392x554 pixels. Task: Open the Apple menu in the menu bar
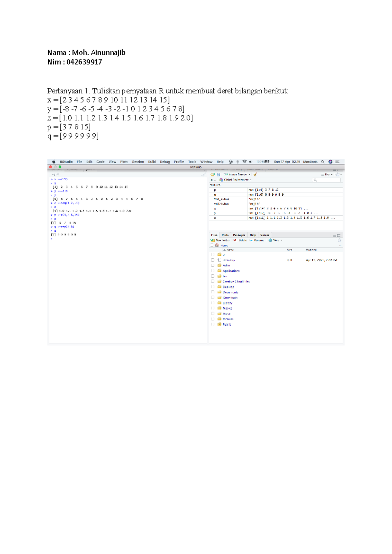coord(54,162)
